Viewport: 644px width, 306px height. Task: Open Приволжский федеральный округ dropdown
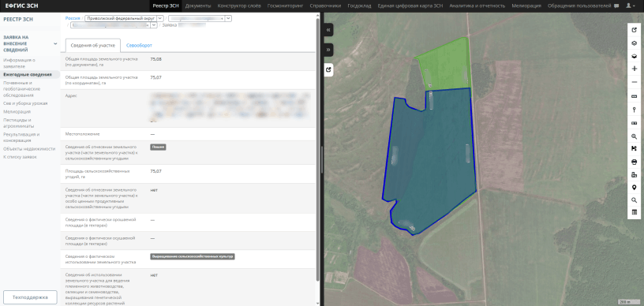click(125, 18)
